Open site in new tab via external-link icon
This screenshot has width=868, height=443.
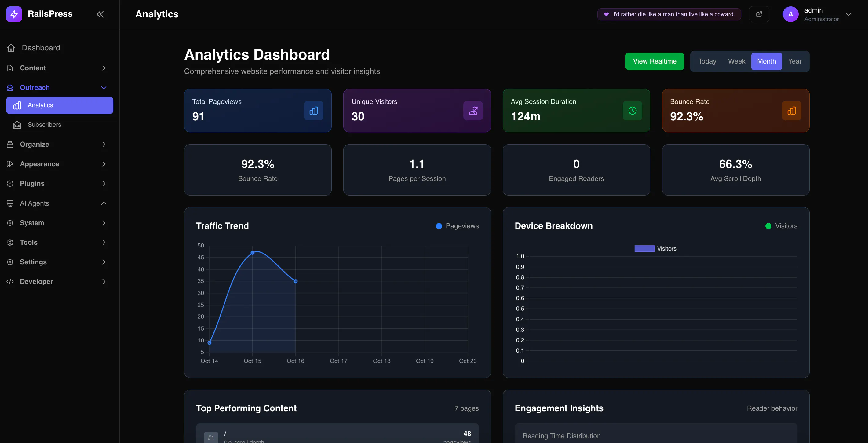click(x=759, y=14)
